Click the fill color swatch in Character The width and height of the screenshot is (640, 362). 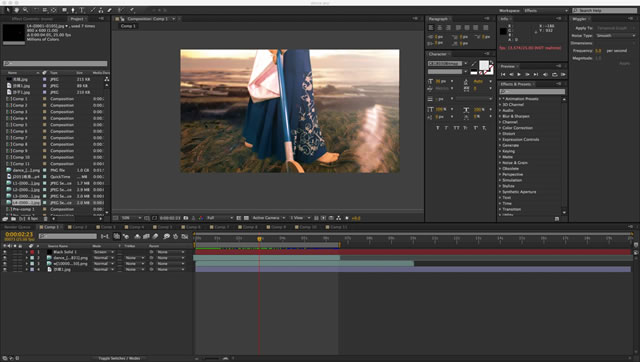[484, 65]
